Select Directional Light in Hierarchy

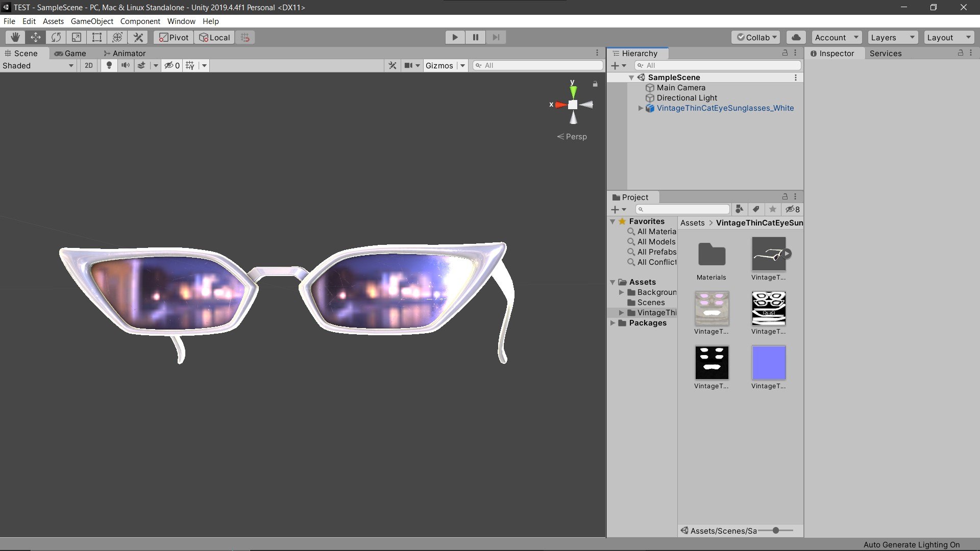(x=687, y=98)
